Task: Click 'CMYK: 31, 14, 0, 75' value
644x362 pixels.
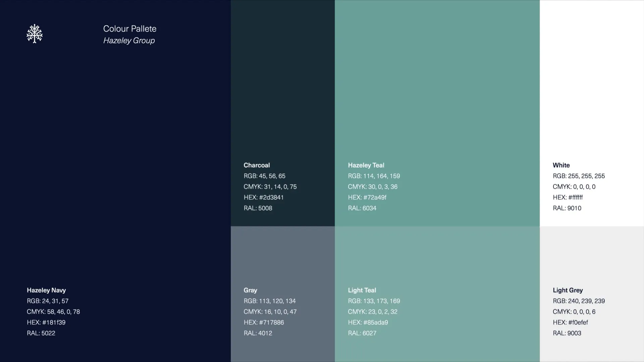Action: click(x=270, y=187)
